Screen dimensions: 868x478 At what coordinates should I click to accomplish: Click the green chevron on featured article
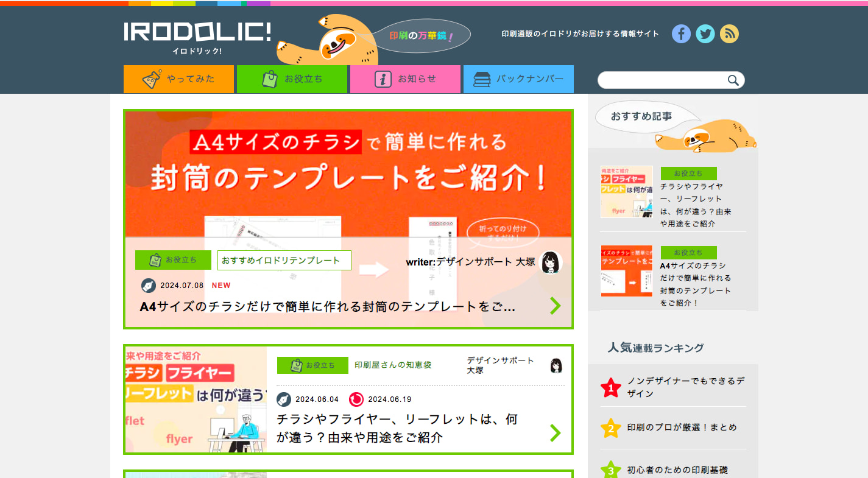(x=555, y=305)
